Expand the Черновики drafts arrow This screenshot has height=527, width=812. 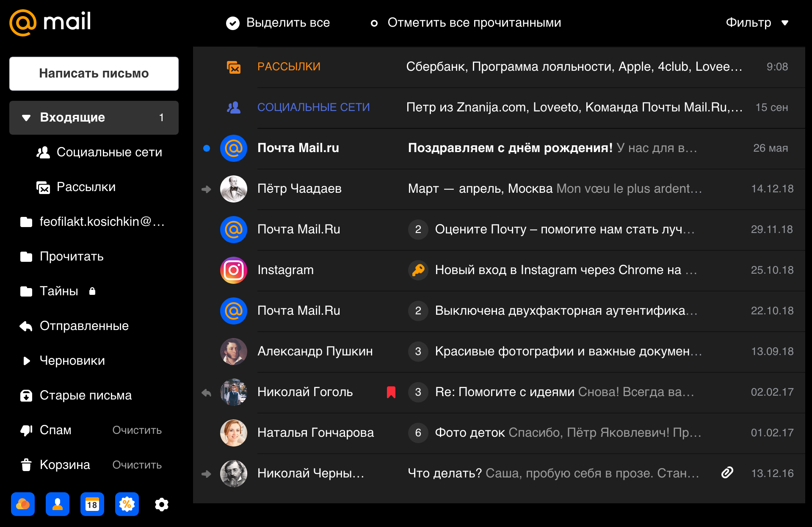tap(26, 361)
